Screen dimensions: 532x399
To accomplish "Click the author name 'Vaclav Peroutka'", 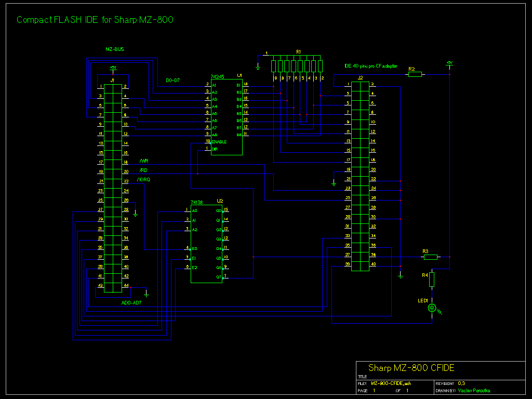I will pos(474,391).
